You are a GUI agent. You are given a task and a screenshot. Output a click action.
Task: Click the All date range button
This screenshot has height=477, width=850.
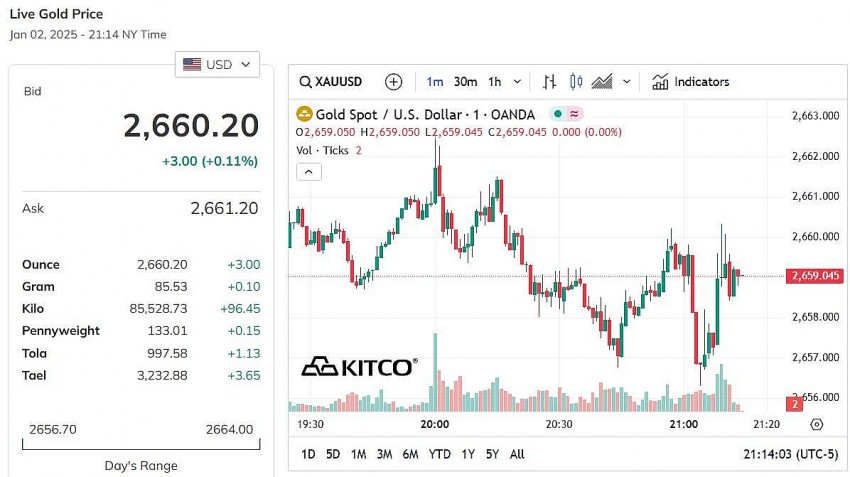516,454
